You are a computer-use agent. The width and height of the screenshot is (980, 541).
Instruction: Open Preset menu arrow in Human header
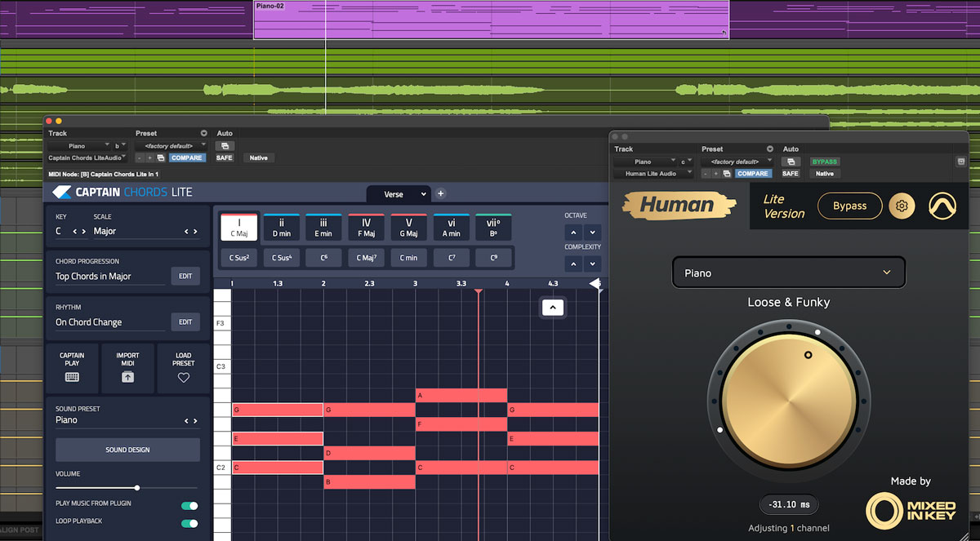click(x=770, y=149)
